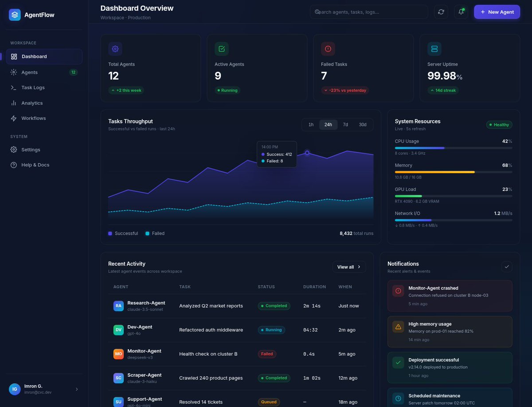Image resolution: width=532 pixels, height=407 pixels.
Task: Click the Monitor-Agent crashed alert icon
Action: coord(398,291)
